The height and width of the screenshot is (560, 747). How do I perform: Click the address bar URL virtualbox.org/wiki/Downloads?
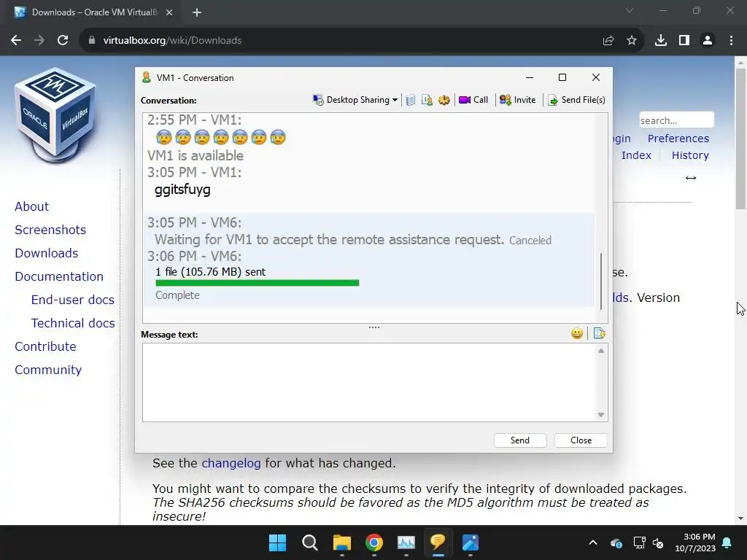[x=172, y=41]
